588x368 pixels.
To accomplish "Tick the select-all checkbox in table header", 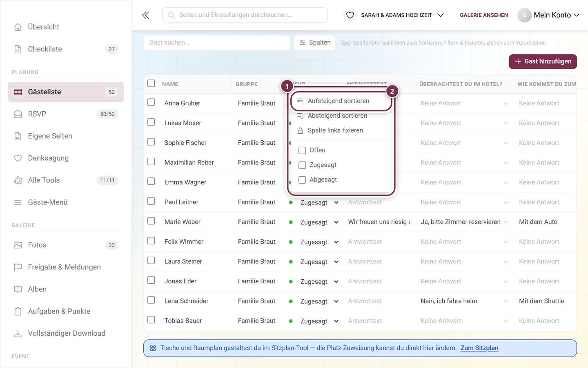I will pyautogui.click(x=151, y=83).
